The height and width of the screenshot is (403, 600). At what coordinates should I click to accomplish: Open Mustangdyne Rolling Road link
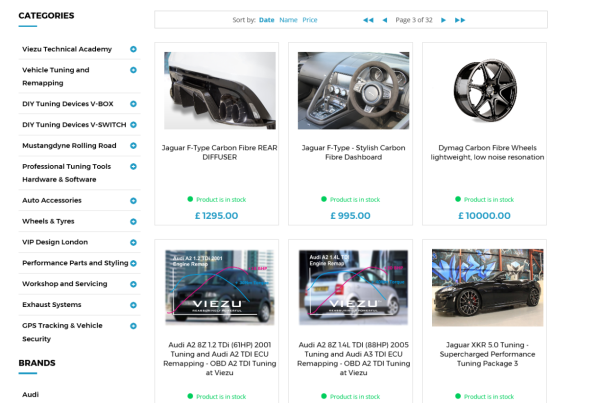tap(69, 145)
